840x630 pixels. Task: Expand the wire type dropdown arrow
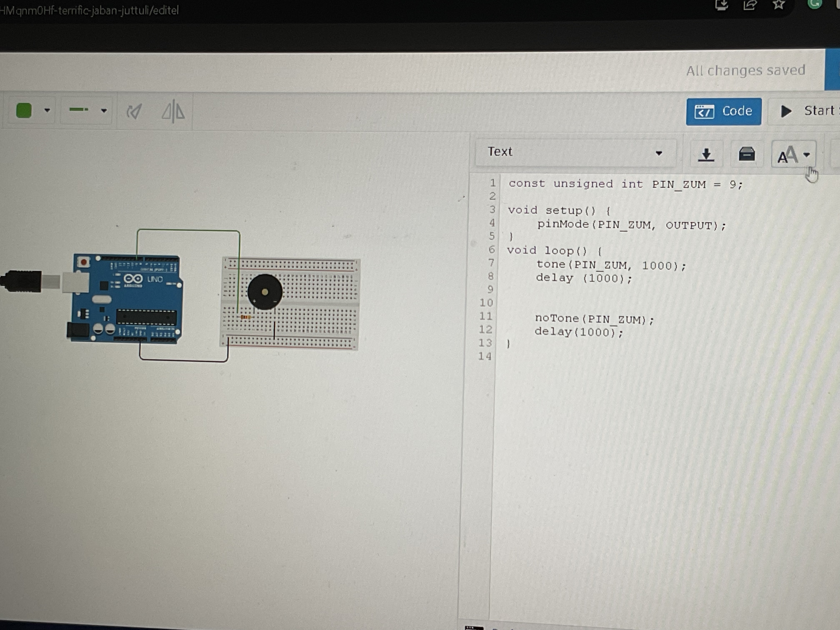[104, 111]
